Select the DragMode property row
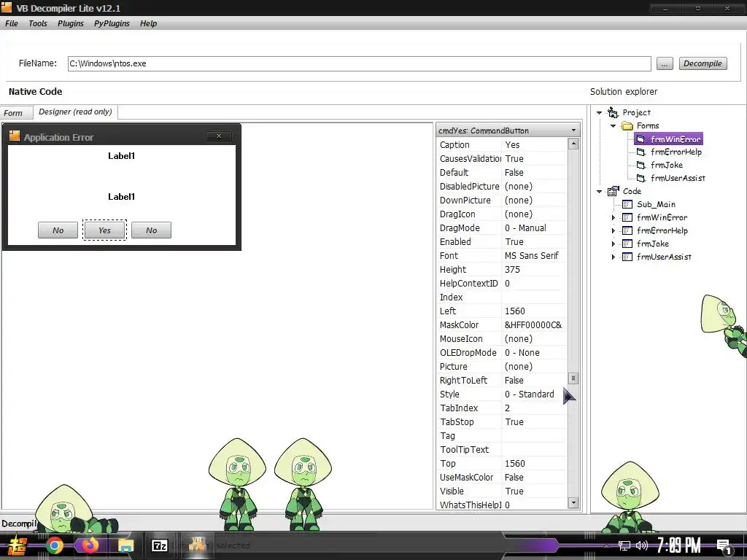The height and width of the screenshot is (560, 747). [502, 228]
